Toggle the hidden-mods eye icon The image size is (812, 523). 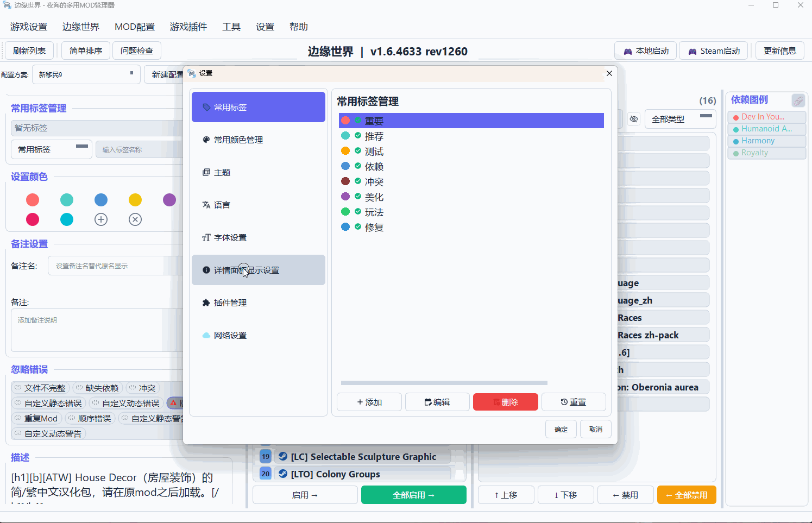coord(634,118)
